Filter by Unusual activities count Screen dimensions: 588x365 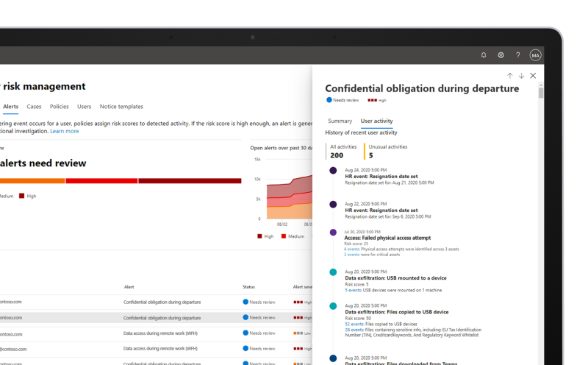point(387,151)
